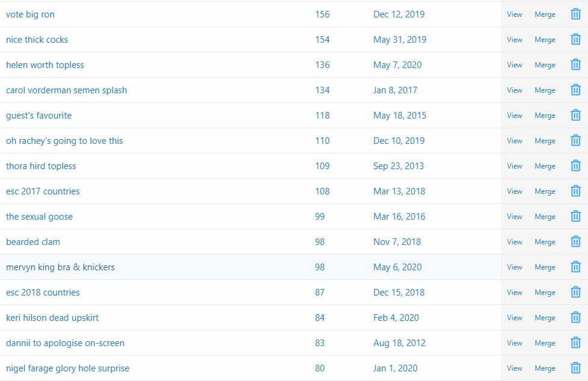Delete 'dannii to apologise on-screen' tag
The width and height of the screenshot is (588, 381).
point(575,342)
